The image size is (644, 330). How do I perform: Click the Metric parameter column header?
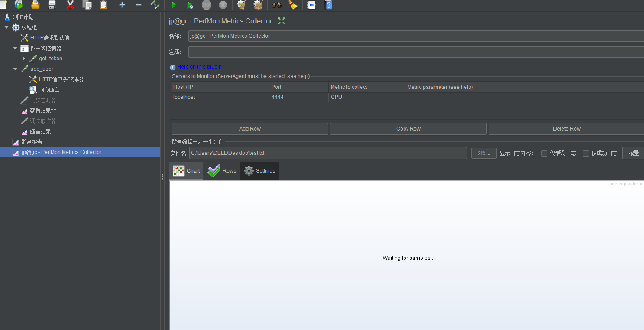coord(524,87)
